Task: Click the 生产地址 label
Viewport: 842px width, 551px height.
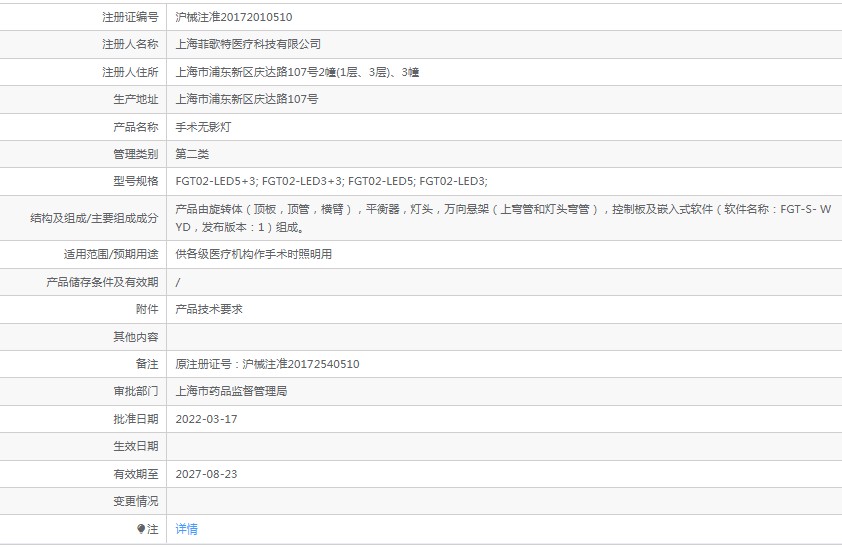Action: [x=136, y=99]
